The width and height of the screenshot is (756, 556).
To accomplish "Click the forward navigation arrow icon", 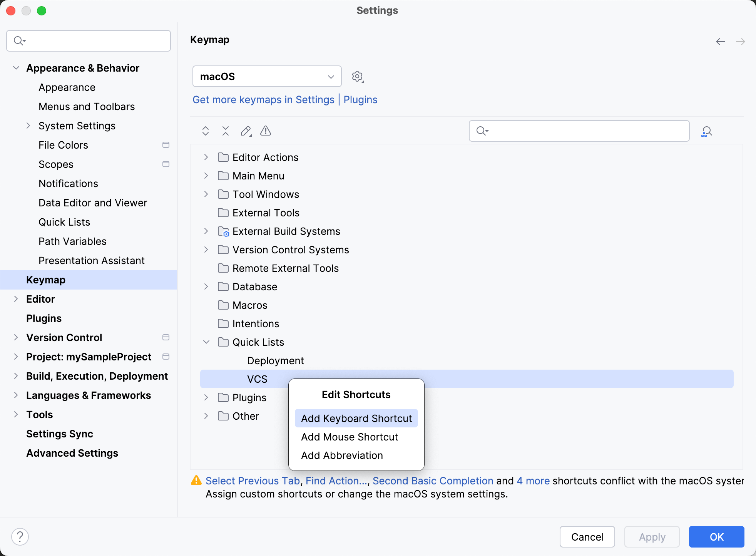I will click(741, 42).
